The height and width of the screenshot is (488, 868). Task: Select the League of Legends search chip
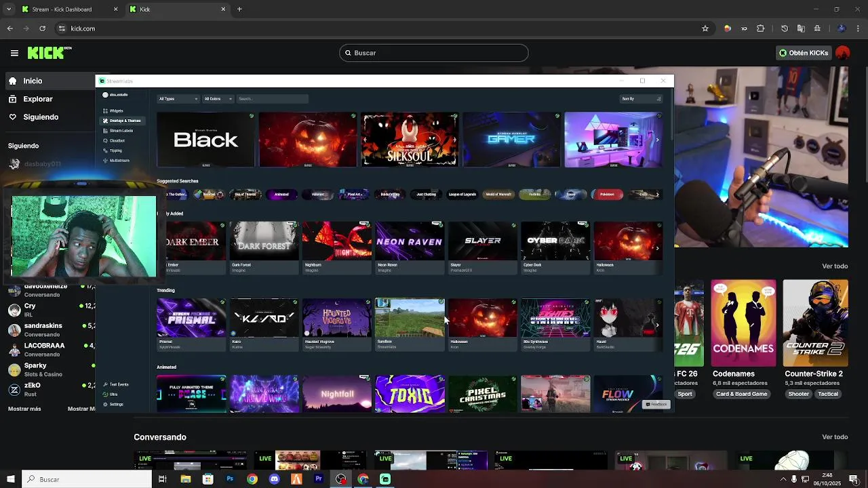point(462,195)
